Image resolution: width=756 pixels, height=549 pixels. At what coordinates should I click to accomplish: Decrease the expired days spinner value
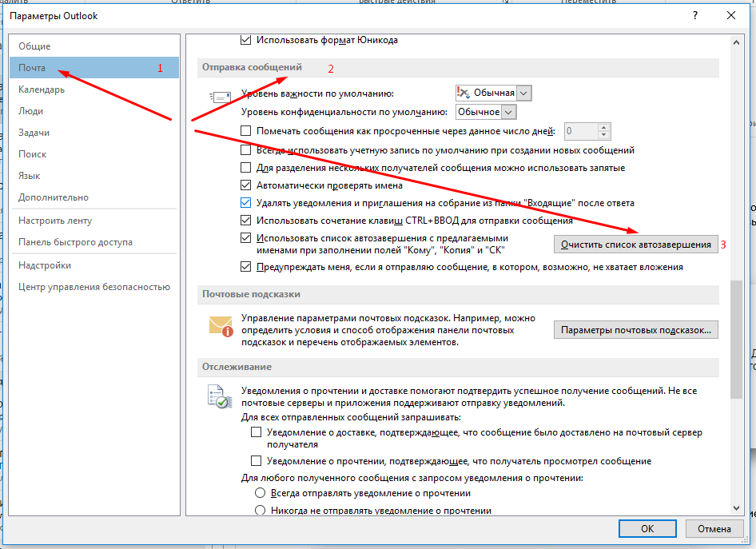[x=604, y=135]
